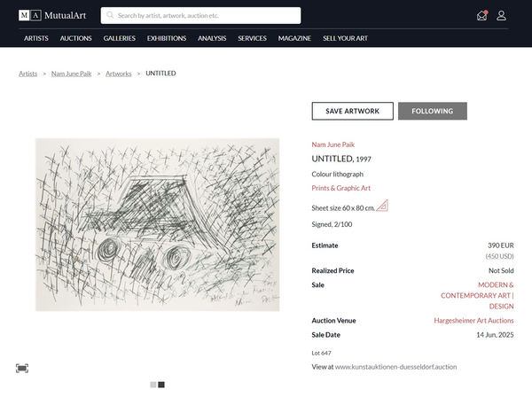Open the mail notifications icon
Viewport: 532px width, 397px height.
click(x=482, y=15)
